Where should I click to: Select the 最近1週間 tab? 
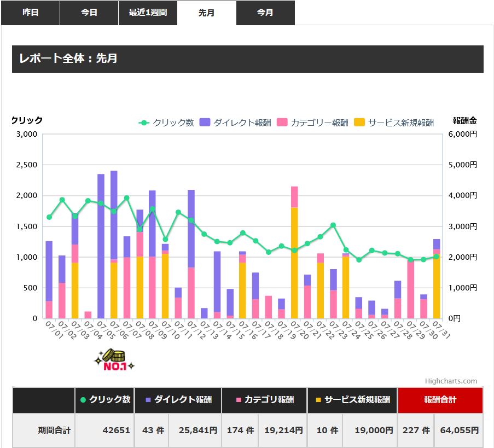pos(148,13)
